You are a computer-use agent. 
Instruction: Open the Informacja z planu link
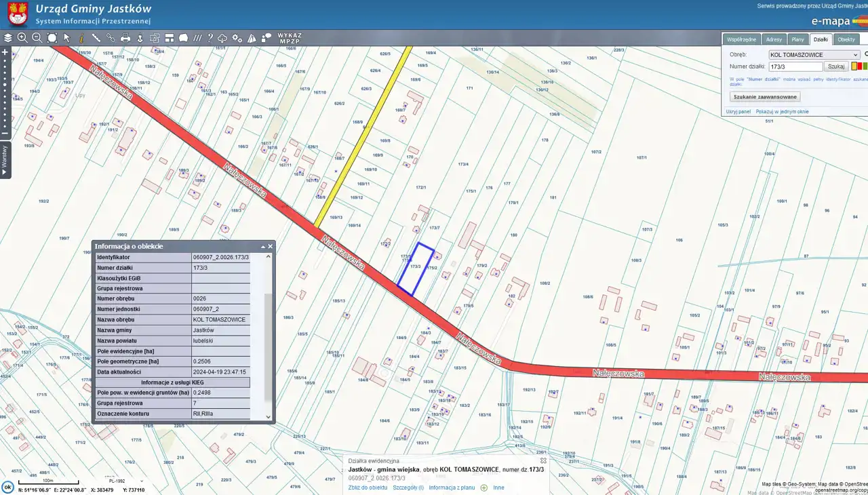coord(452,488)
